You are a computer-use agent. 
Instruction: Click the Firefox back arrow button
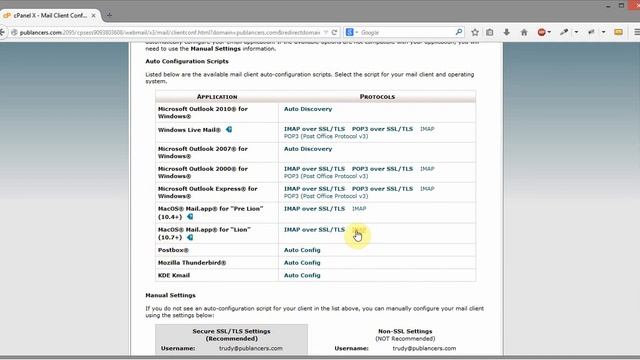(2, 32)
